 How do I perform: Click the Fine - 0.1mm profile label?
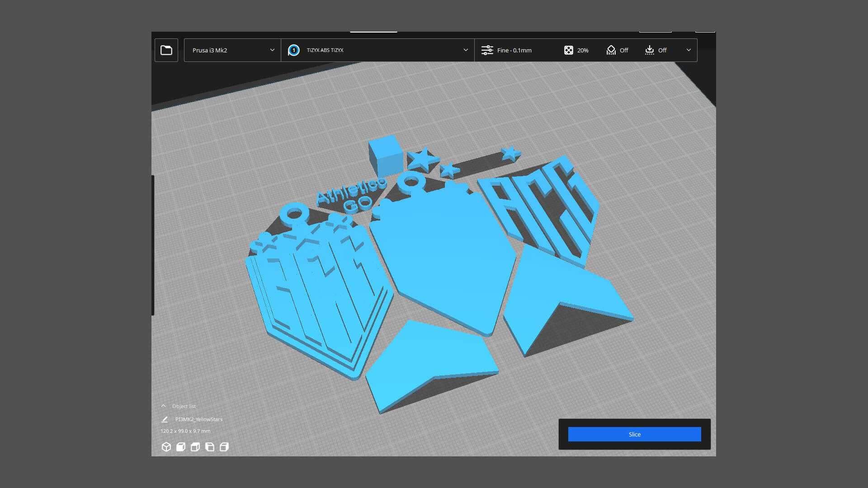514,50
